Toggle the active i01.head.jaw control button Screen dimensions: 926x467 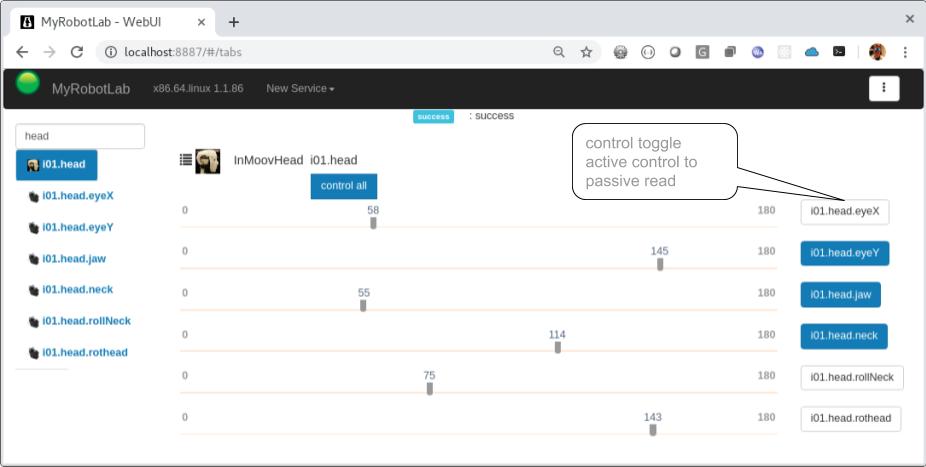840,295
